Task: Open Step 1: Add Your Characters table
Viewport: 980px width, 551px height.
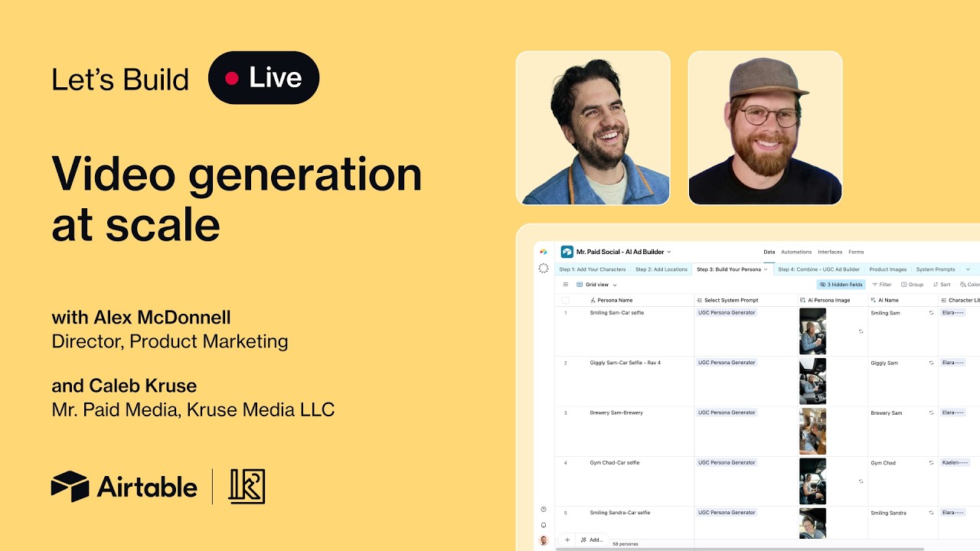Action: tap(593, 269)
